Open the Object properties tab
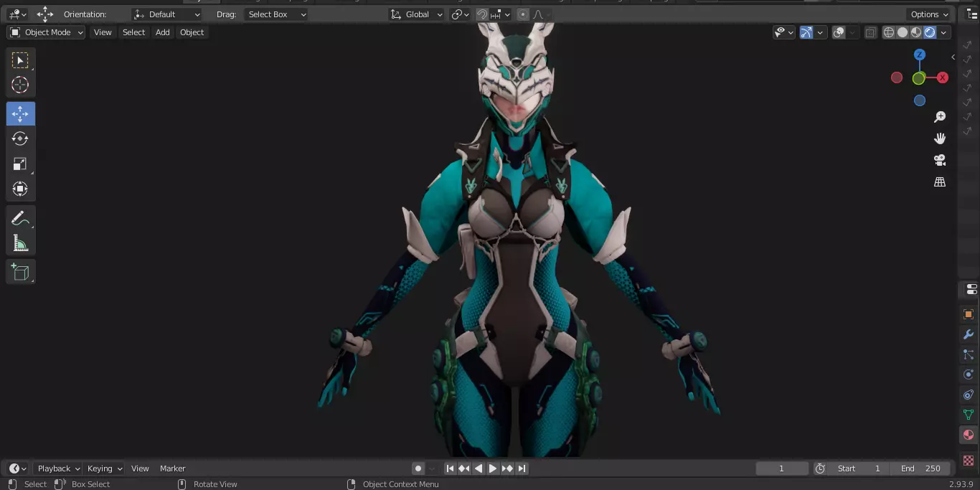Screen dimensions: 980x490 pyautogui.click(x=969, y=314)
